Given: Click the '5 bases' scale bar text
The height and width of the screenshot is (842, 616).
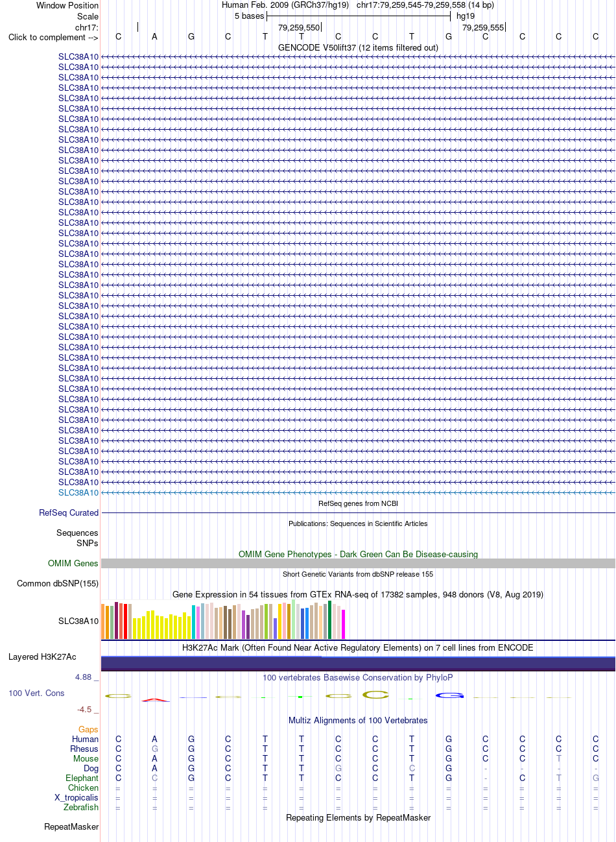Looking at the screenshot, I should pos(250,16).
